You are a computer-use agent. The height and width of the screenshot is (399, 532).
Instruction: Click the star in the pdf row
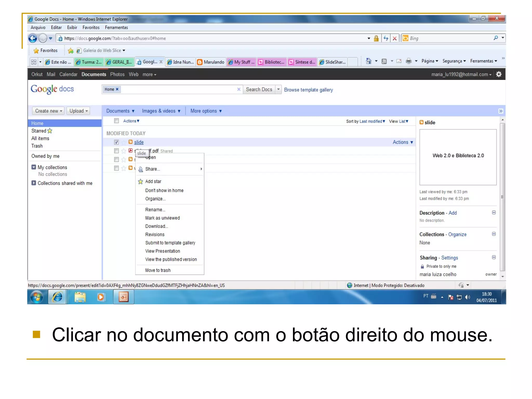tap(124, 151)
